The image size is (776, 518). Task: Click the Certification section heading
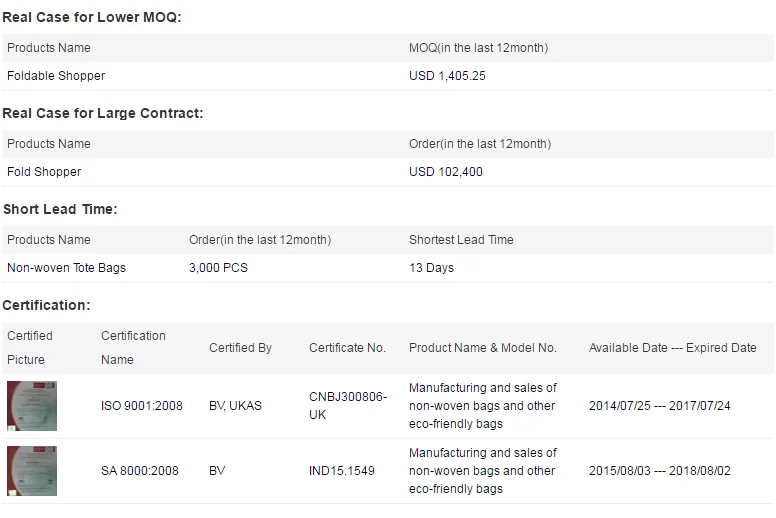[x=46, y=305]
